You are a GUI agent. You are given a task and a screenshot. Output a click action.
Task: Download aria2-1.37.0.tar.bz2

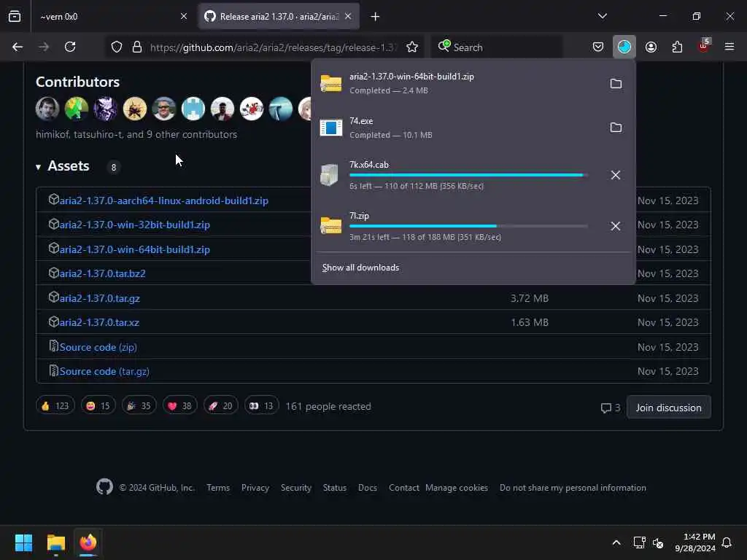point(102,274)
